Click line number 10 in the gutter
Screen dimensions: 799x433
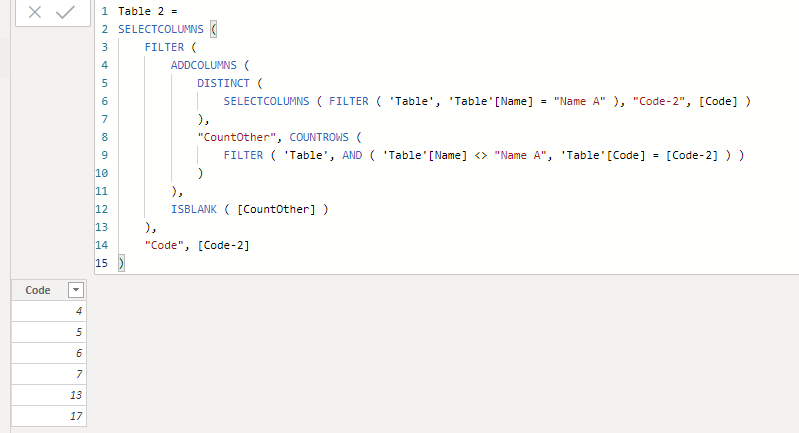pos(101,173)
